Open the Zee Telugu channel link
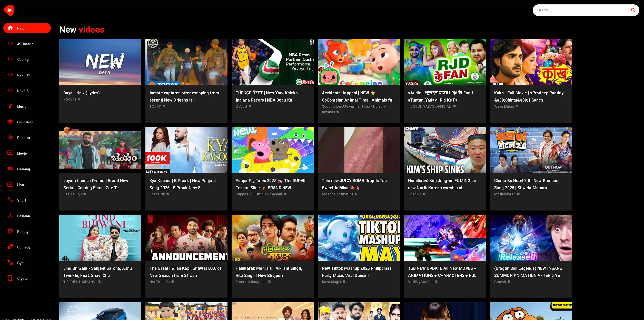This screenshot has height=320, width=644. click(x=73, y=194)
